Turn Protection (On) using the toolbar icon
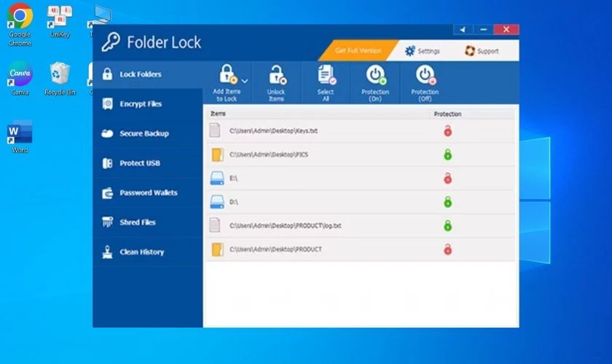This screenshot has height=364, width=612. coord(376,74)
